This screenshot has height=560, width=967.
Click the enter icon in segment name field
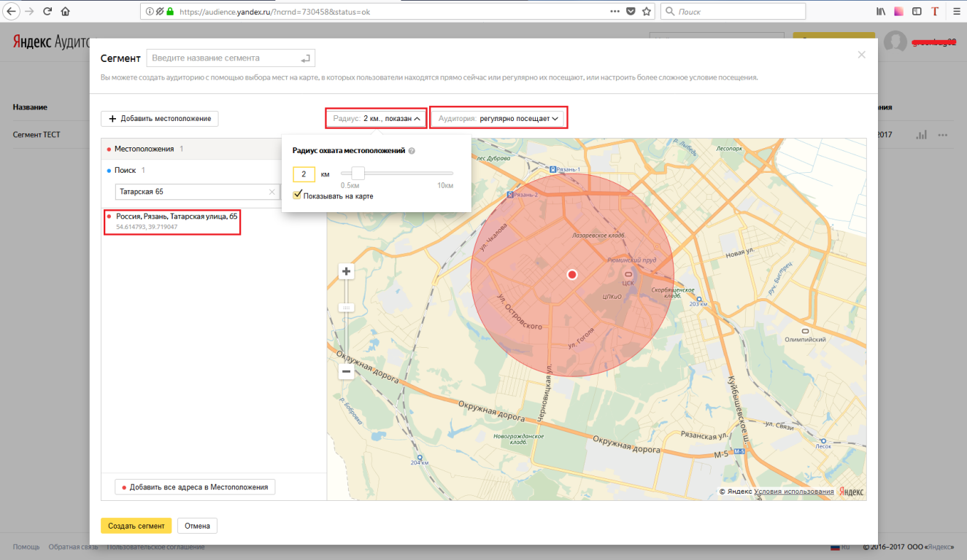pyautogui.click(x=306, y=58)
